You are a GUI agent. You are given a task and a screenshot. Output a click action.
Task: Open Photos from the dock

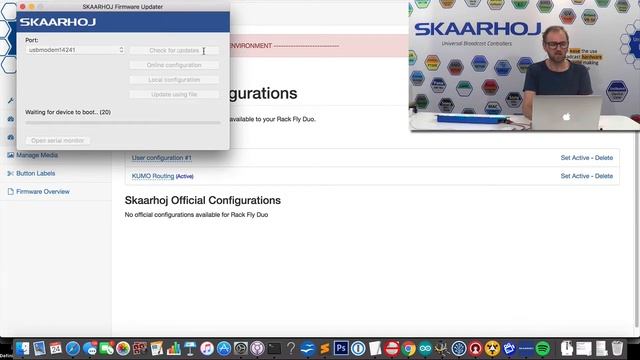tap(123, 349)
